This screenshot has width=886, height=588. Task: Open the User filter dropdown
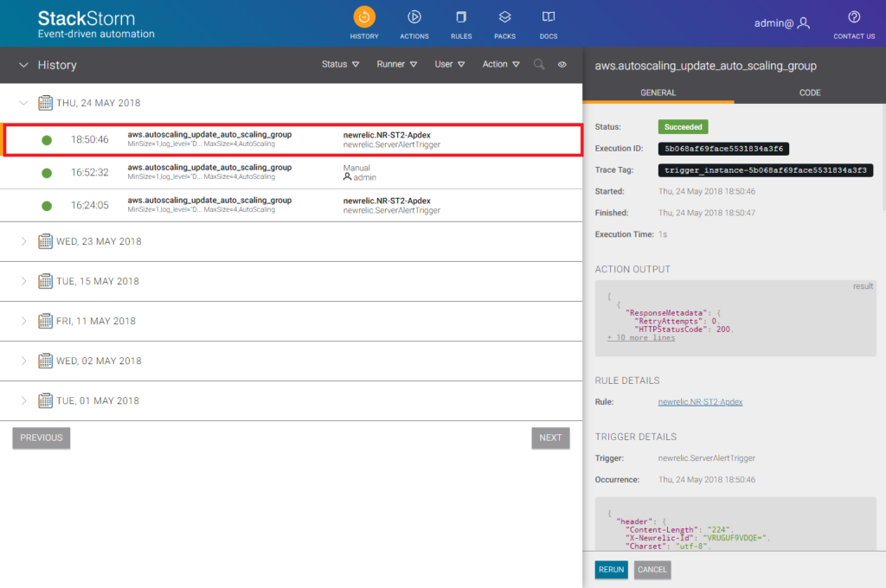click(x=450, y=64)
